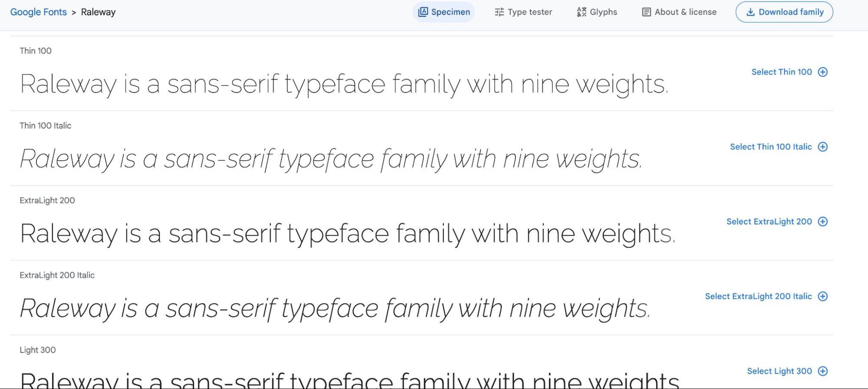
Task: Click the plus icon beside Select Thin 100
Action: pos(822,72)
